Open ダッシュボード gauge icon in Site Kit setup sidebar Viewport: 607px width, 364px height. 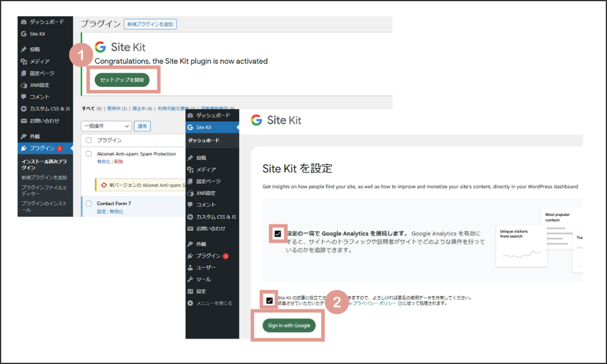[190, 115]
